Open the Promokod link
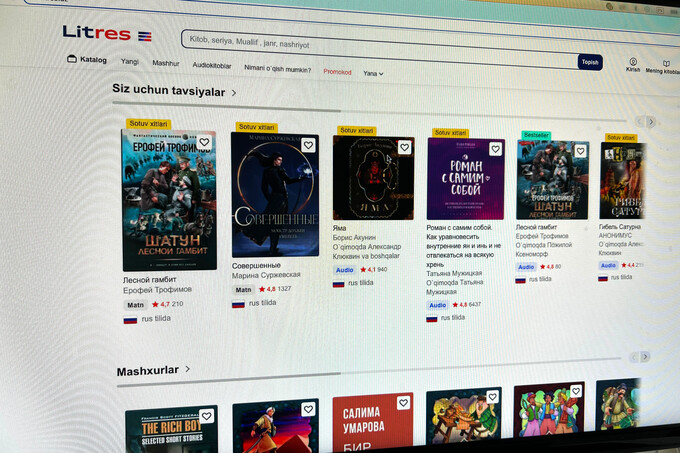 pos(337,71)
